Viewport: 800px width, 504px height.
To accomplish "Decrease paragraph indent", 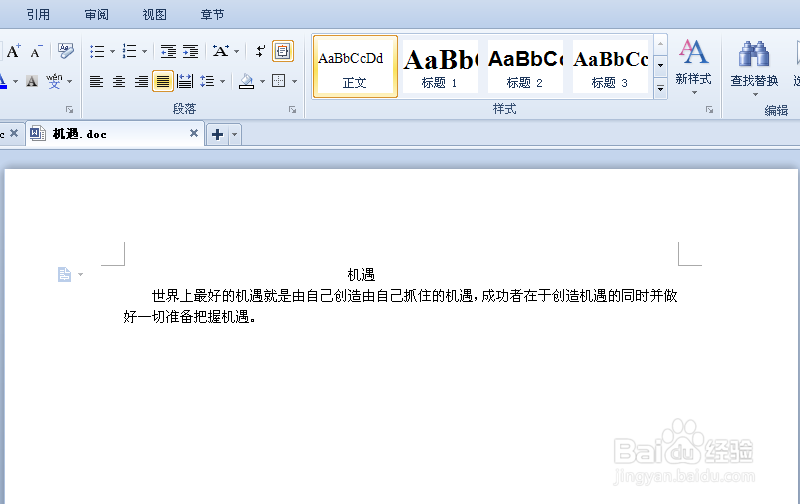I will coord(168,51).
